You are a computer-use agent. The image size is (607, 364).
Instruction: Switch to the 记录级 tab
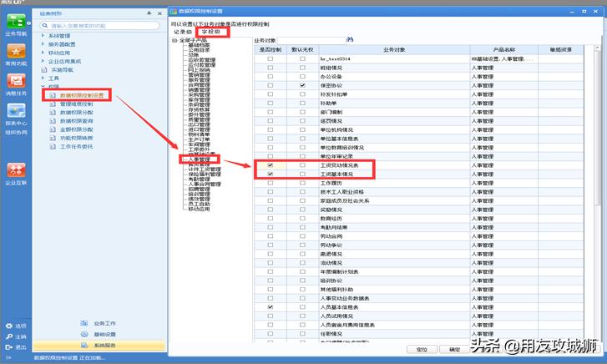coord(183,32)
